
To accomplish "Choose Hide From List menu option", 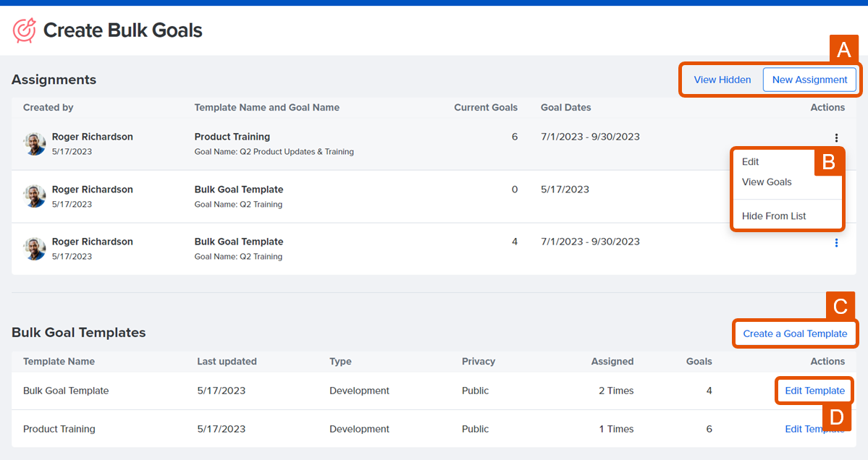I will 774,216.
